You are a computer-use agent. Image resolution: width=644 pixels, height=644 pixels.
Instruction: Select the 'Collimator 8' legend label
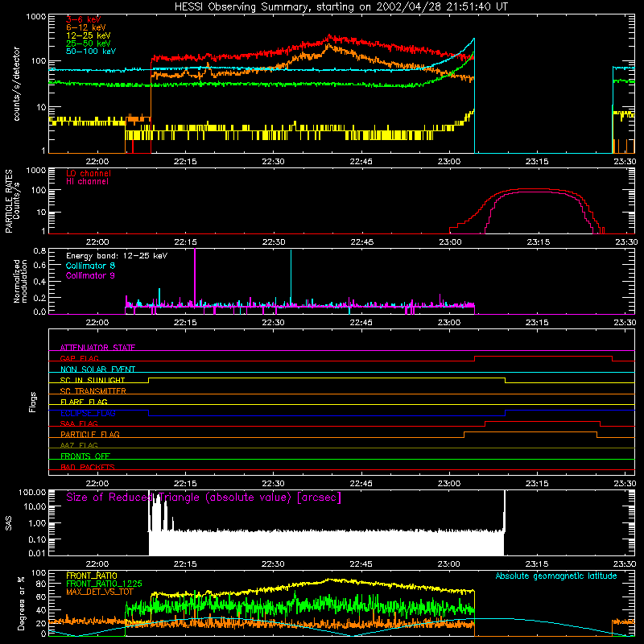[x=90, y=266]
